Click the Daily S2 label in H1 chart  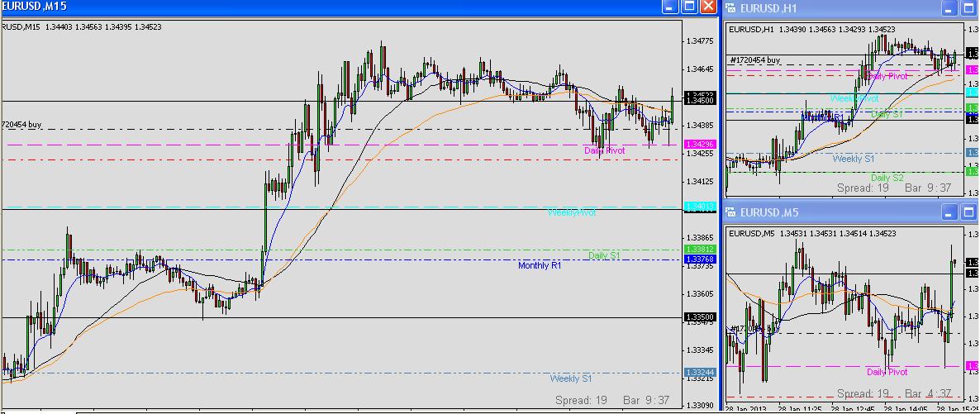click(x=887, y=178)
